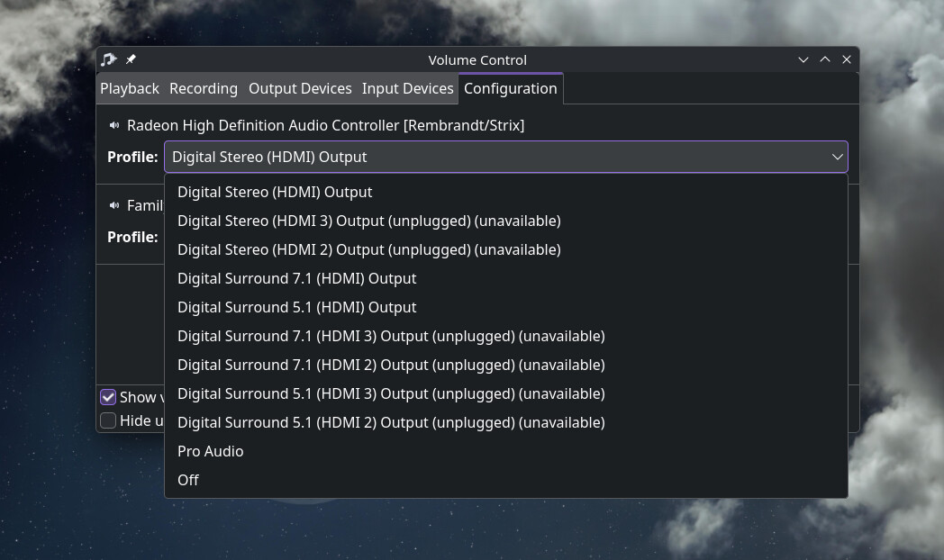Click the chevron-up maximize icon in title bar
The width and height of the screenshot is (944, 560).
click(825, 59)
